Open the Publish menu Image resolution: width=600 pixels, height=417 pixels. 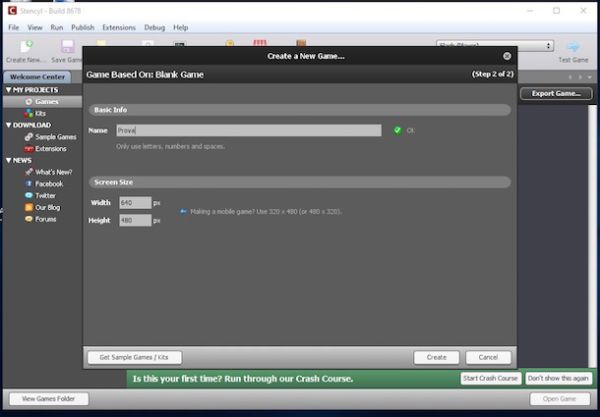pyautogui.click(x=83, y=27)
